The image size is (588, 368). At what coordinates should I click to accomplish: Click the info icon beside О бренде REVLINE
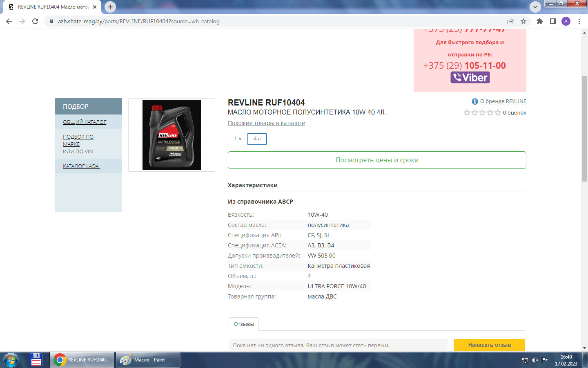point(475,101)
